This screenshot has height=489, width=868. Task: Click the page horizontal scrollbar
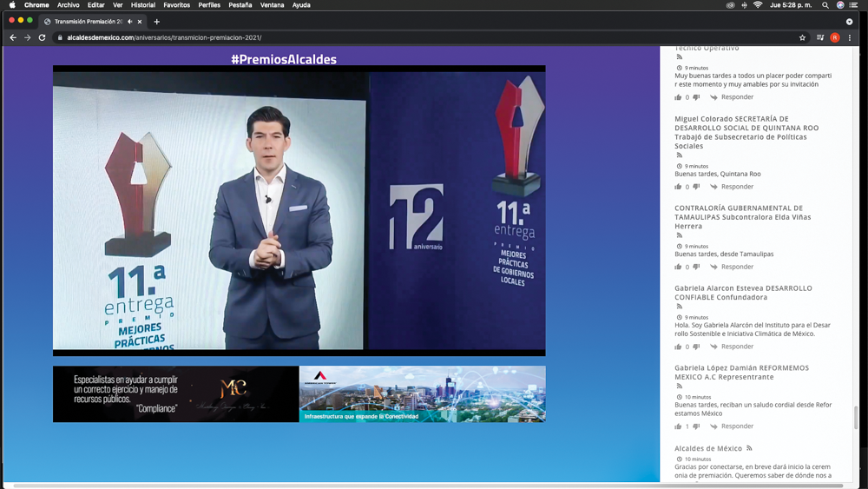pos(428,486)
